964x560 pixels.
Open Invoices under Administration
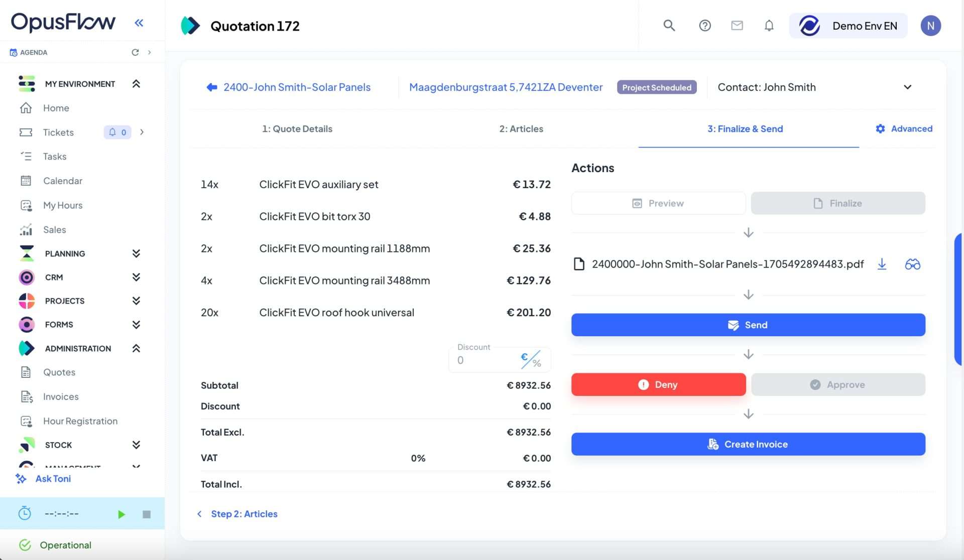[61, 396]
